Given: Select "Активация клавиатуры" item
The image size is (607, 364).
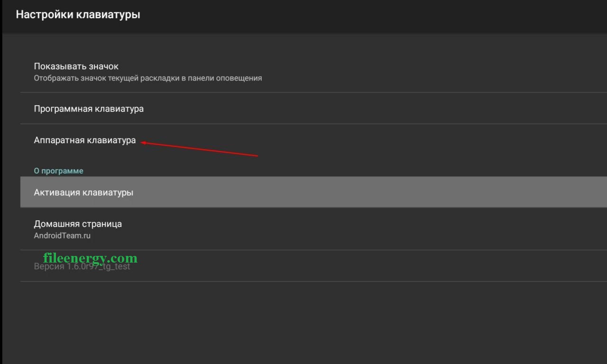Looking at the screenshot, I should point(313,192).
